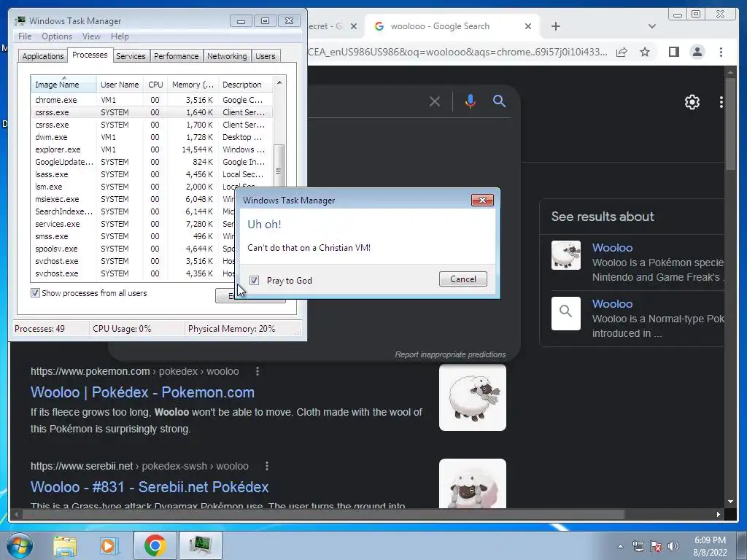Click the Chrome taskbar icon

(x=155, y=545)
